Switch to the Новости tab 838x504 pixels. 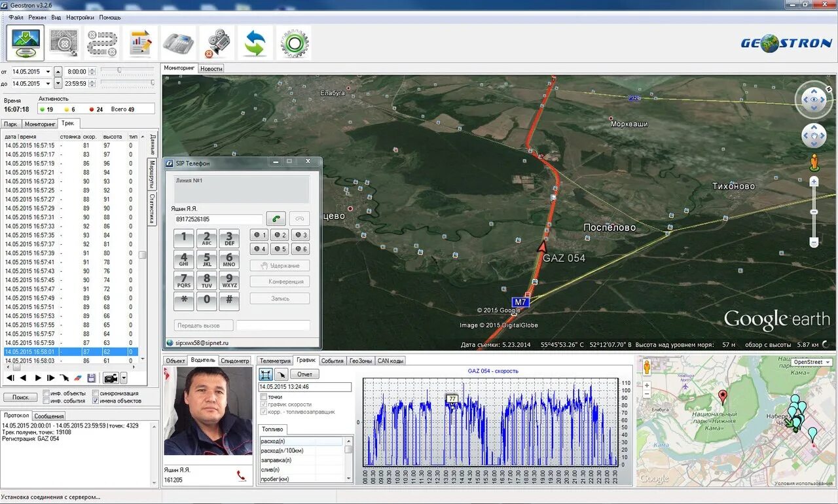coord(211,68)
